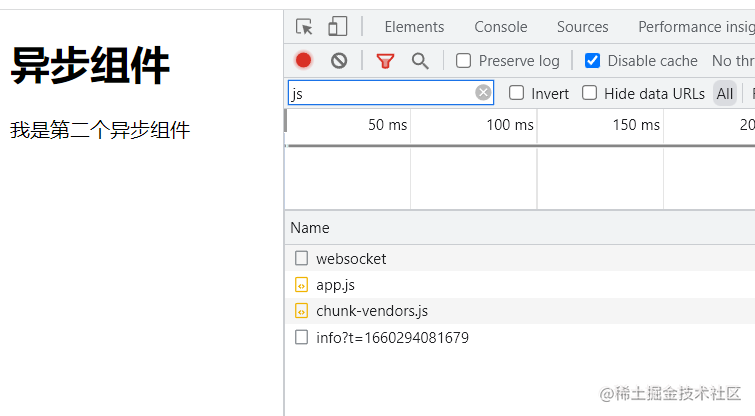
Task: Sort requests by the Name column header
Action: pyautogui.click(x=310, y=228)
